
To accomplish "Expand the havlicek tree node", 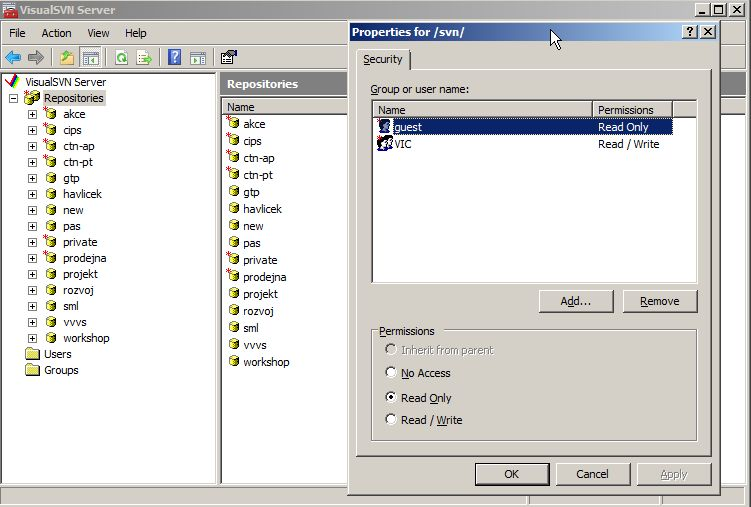I will click(32, 194).
